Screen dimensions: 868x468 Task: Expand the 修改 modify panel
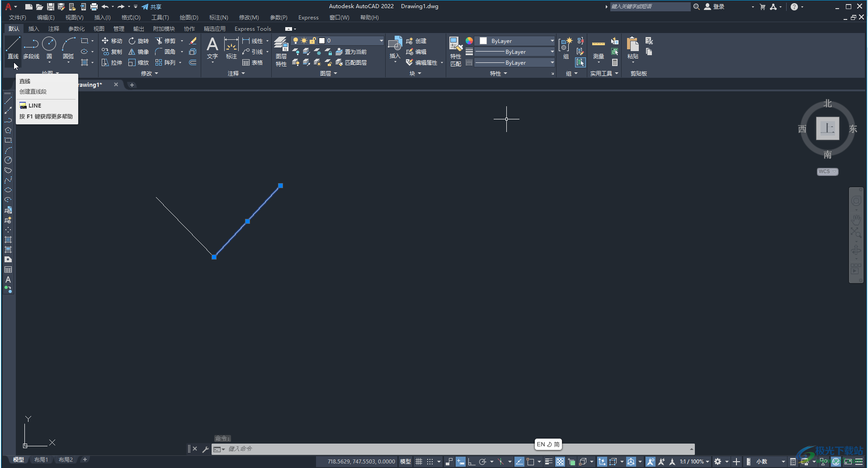150,73
